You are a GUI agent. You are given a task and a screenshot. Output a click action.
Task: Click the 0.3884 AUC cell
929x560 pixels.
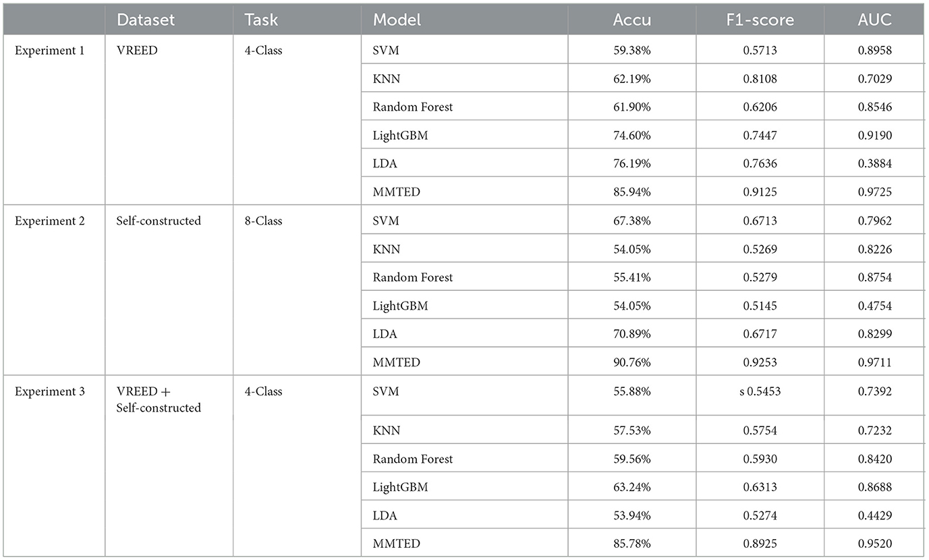[874, 164]
